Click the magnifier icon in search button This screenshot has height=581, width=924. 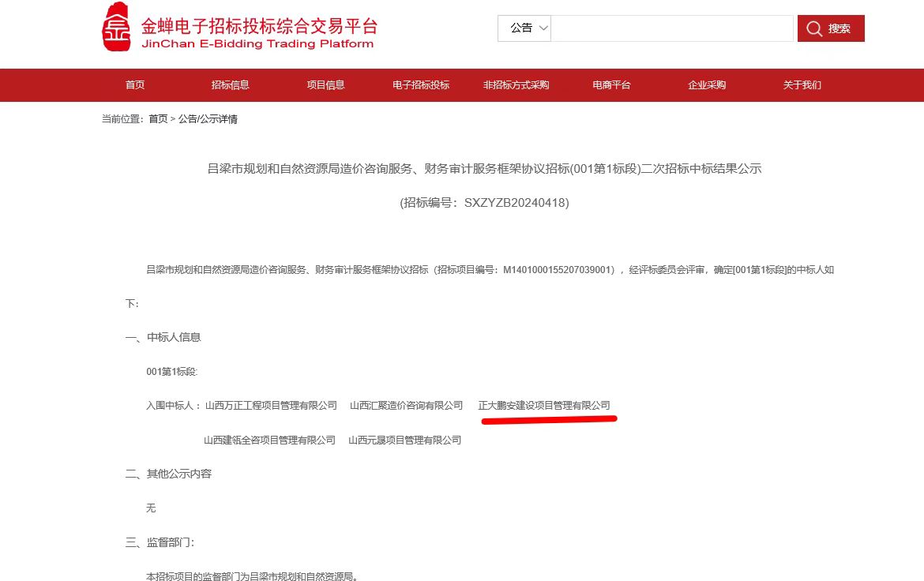(x=814, y=29)
